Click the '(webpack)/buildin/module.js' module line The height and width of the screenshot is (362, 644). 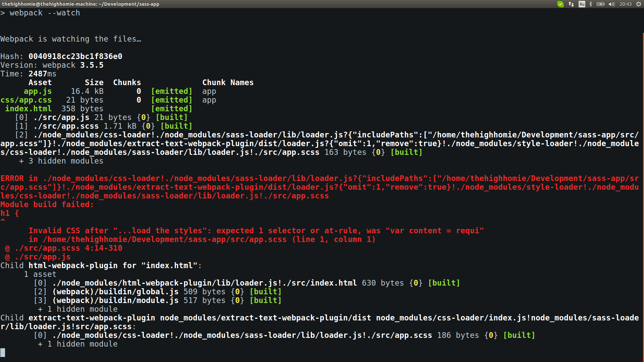click(158, 300)
